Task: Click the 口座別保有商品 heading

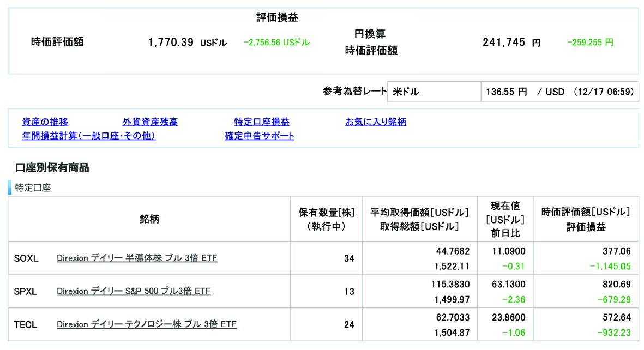Action: pos(52,167)
